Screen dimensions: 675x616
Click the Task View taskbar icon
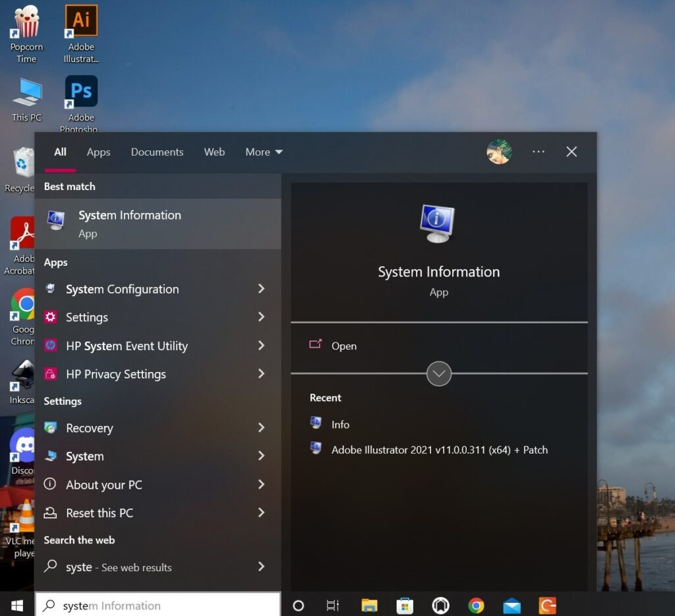coord(333,605)
